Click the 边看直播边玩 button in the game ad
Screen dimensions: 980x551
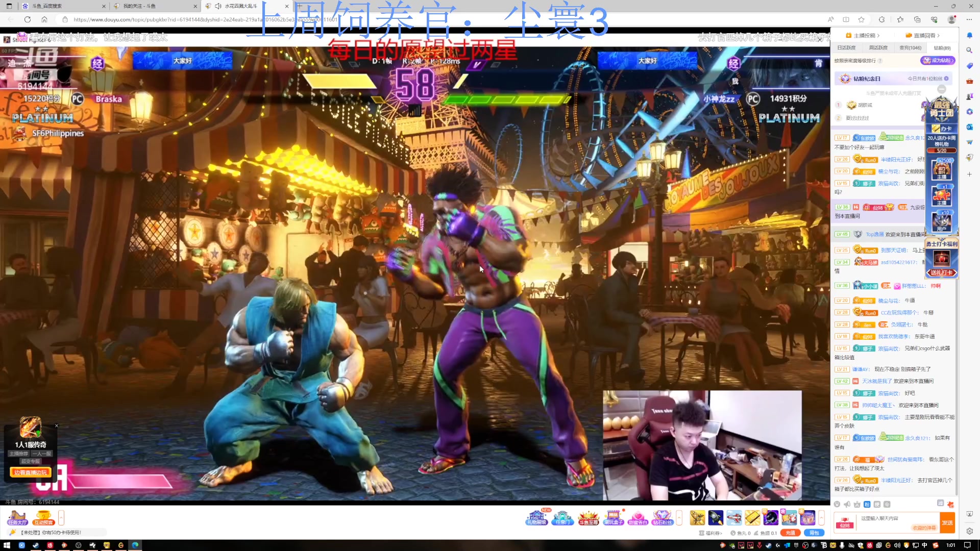[31, 472]
